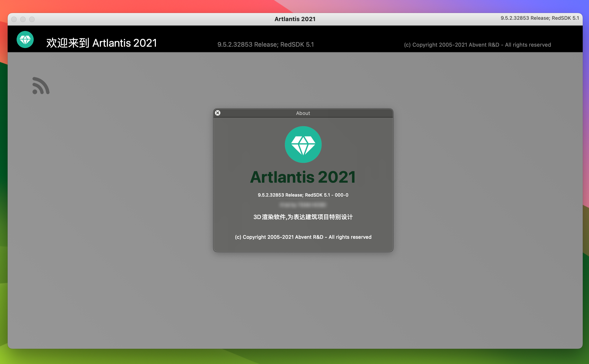Image resolution: width=589 pixels, height=364 pixels.
Task: Click the 'About' dialog title bar label
Action: pos(303,113)
